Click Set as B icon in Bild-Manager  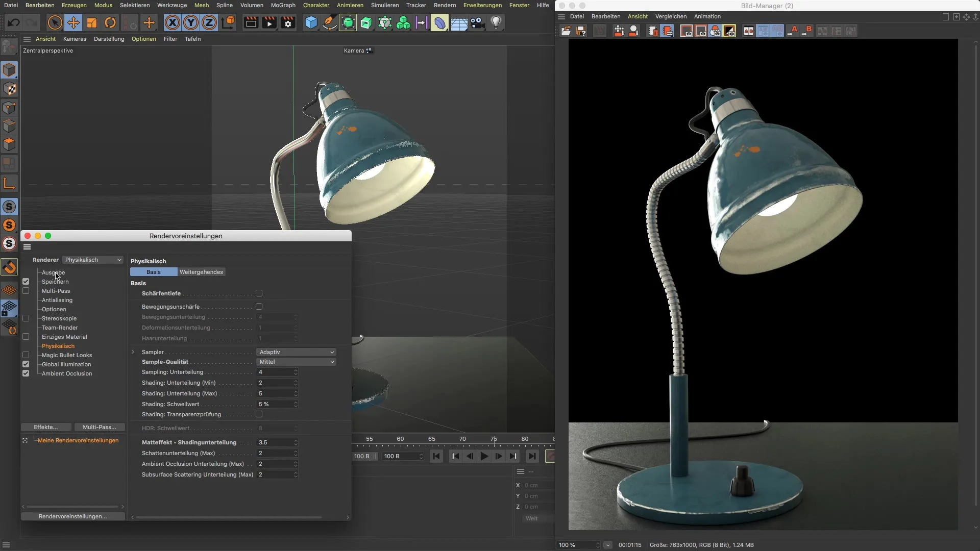coord(807,31)
